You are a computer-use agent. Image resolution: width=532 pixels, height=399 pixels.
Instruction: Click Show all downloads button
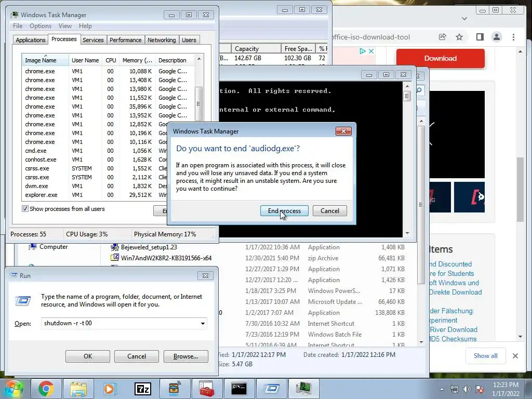[486, 355]
